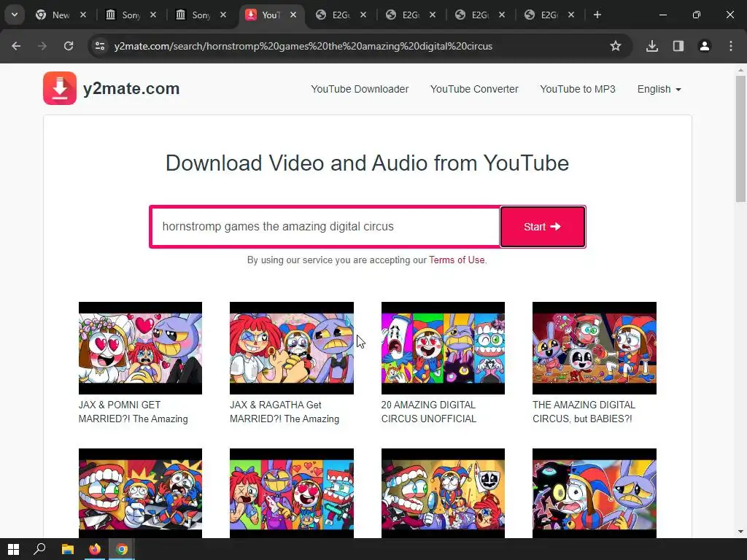Viewport: 747px width, 560px height.
Task: Open JAX & RAGATHA Get MARRIED thumbnail
Action: (x=292, y=348)
